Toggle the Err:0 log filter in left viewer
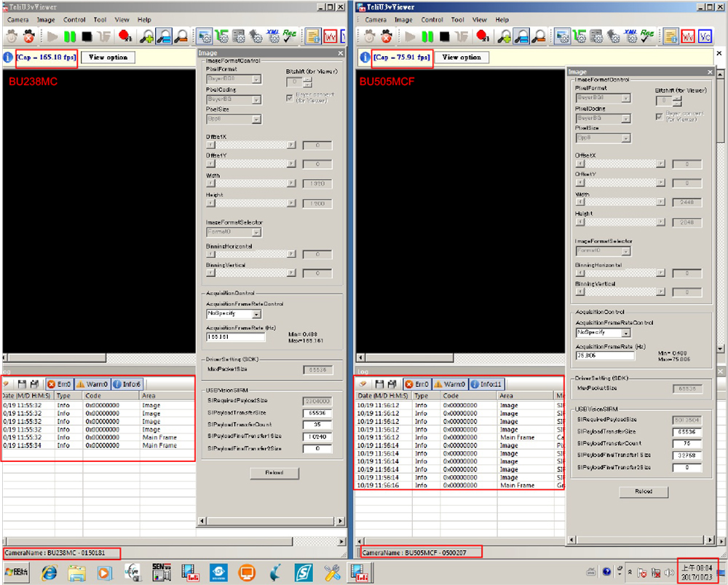 click(x=58, y=384)
